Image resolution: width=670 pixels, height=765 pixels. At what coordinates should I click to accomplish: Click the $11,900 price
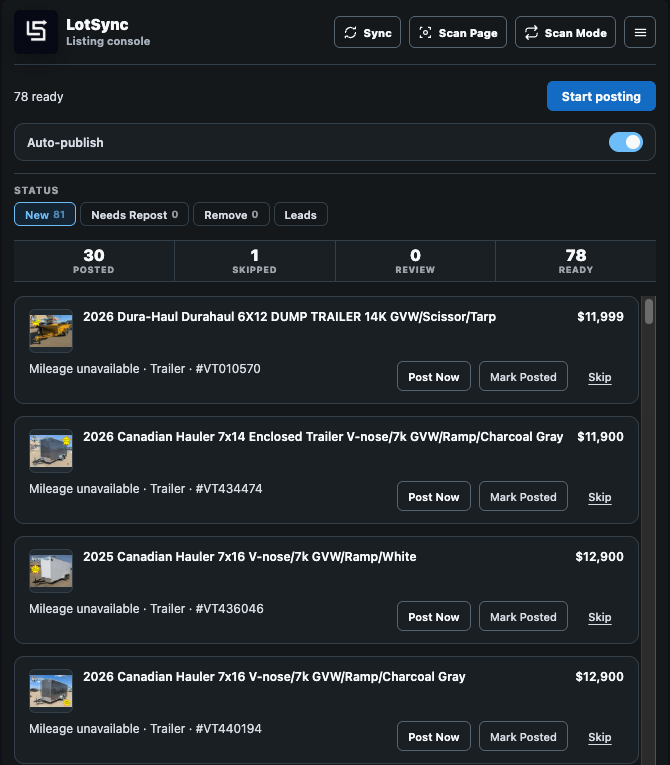[600, 437]
